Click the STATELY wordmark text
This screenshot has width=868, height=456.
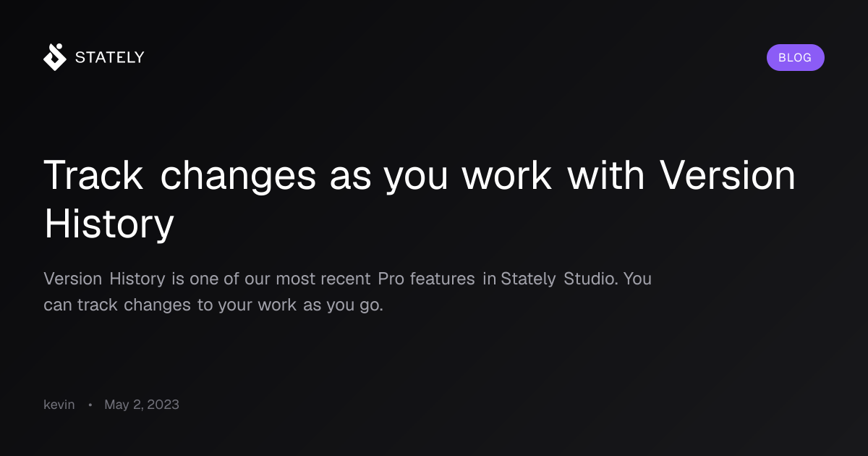click(110, 57)
